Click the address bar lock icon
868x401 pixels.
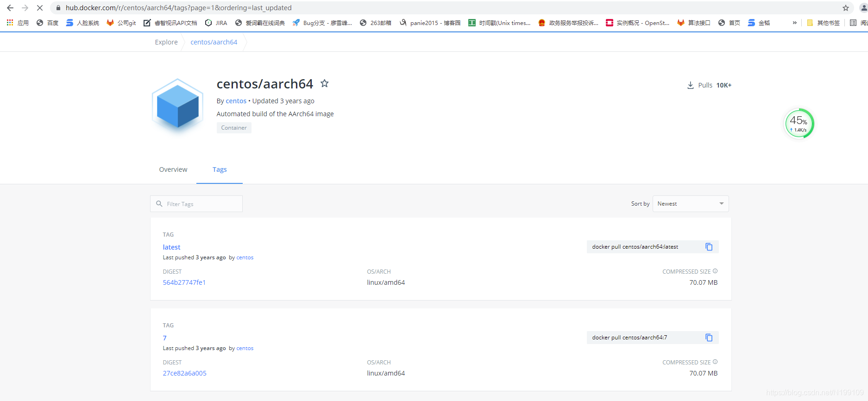tap(58, 8)
